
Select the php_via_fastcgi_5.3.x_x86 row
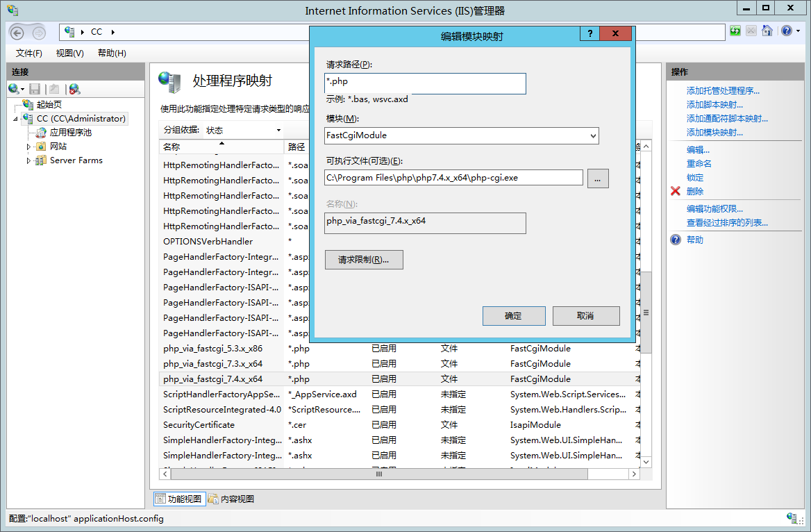399,348
